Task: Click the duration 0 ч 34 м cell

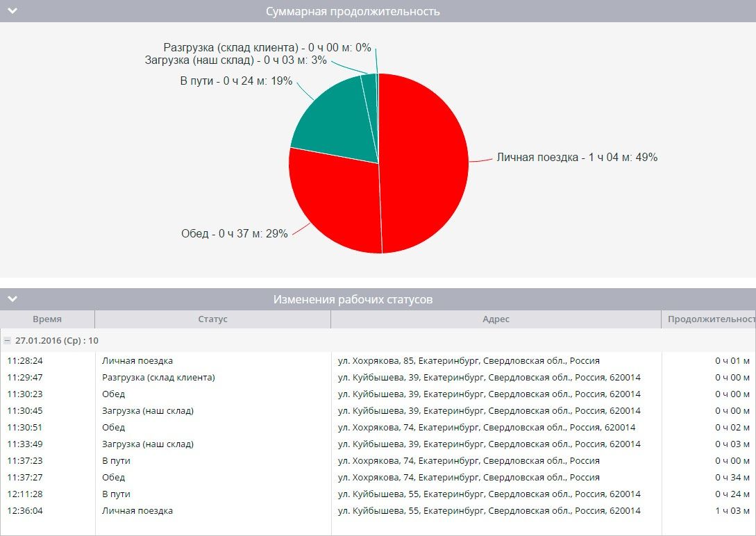Action: [732, 477]
